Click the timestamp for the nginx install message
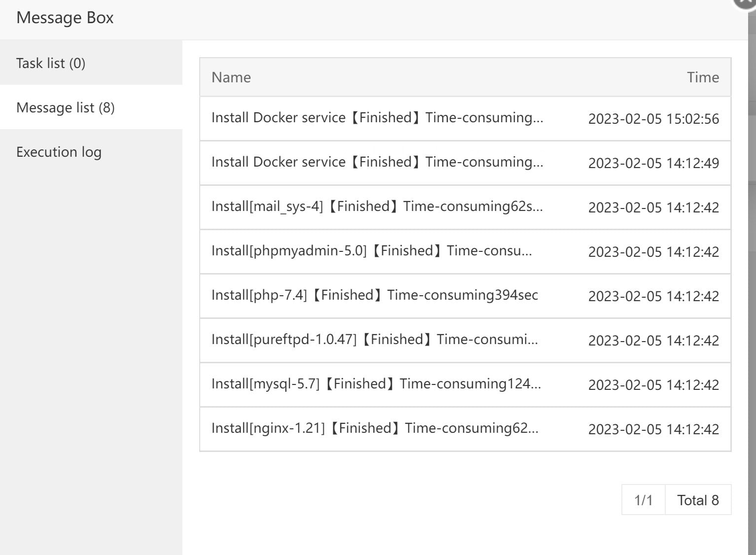The height and width of the screenshot is (555, 756). click(x=654, y=429)
